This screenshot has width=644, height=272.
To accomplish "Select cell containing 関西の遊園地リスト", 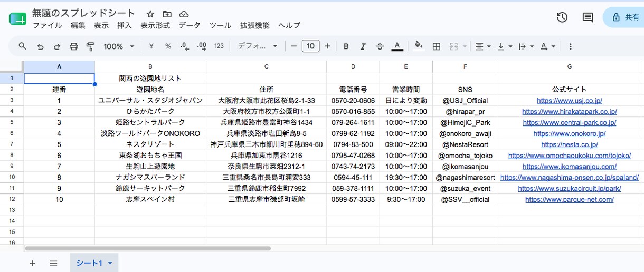I will (150, 79).
